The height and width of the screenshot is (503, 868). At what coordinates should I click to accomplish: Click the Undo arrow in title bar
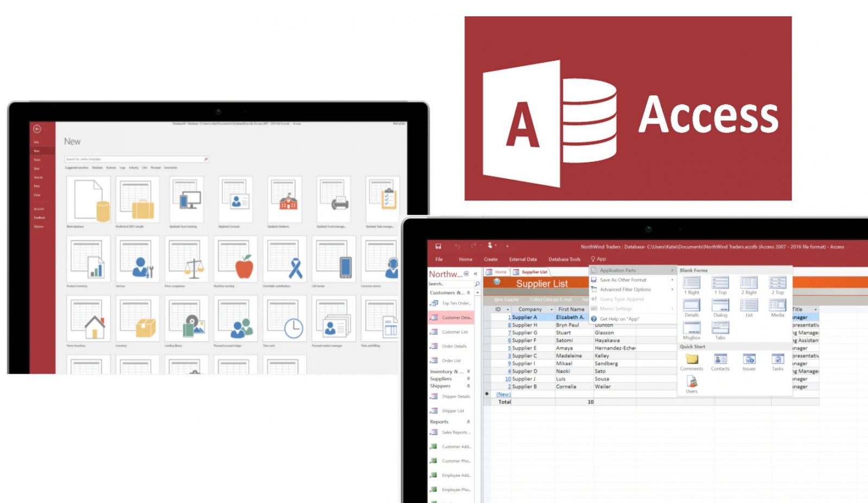(457, 246)
